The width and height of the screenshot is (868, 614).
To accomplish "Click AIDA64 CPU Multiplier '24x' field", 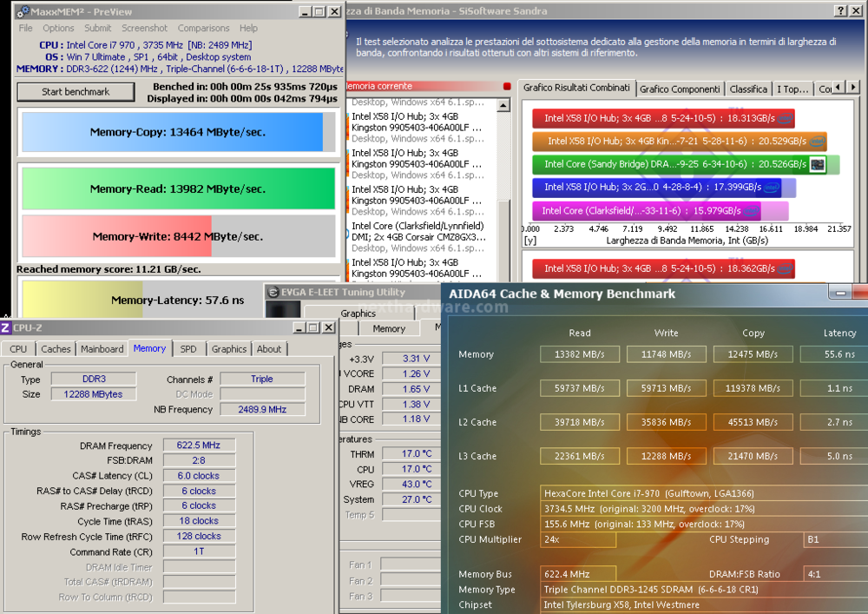I will [578, 540].
